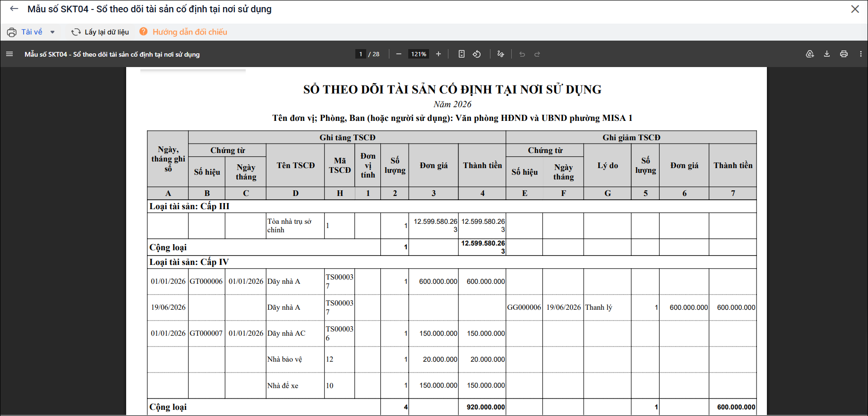Toggle fit to page icon
The height and width of the screenshot is (416, 868).
pos(462,54)
